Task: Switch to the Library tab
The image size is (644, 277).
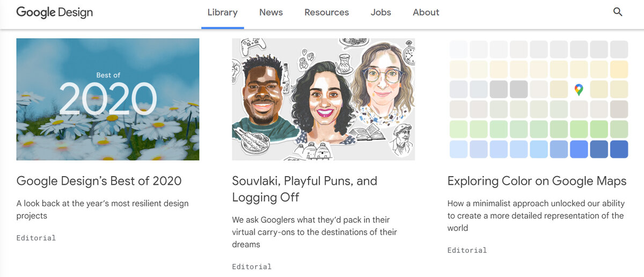Action: pos(223,12)
